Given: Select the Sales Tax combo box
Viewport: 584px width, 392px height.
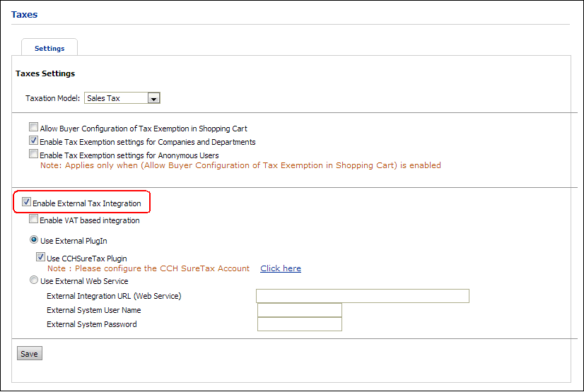Looking at the screenshot, I should pos(122,98).
